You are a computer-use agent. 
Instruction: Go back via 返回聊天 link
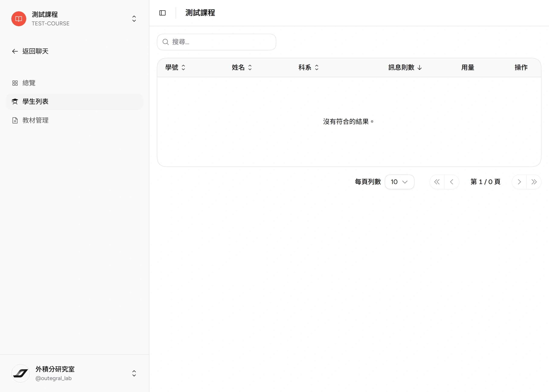31,51
